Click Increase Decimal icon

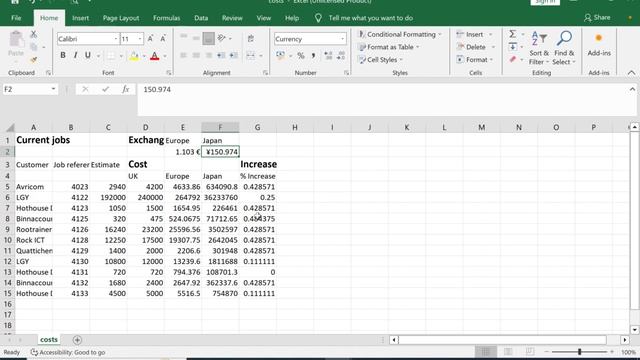tap(328, 56)
